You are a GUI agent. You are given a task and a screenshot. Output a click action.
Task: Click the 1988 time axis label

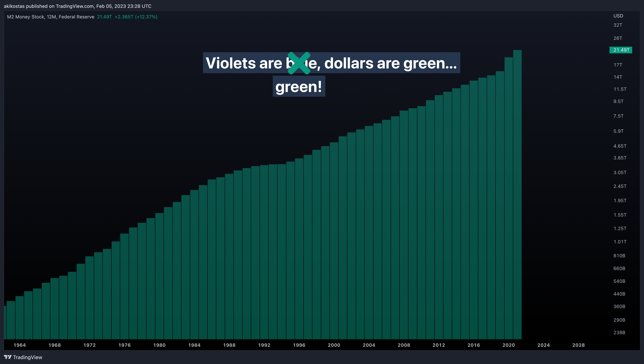(x=229, y=345)
